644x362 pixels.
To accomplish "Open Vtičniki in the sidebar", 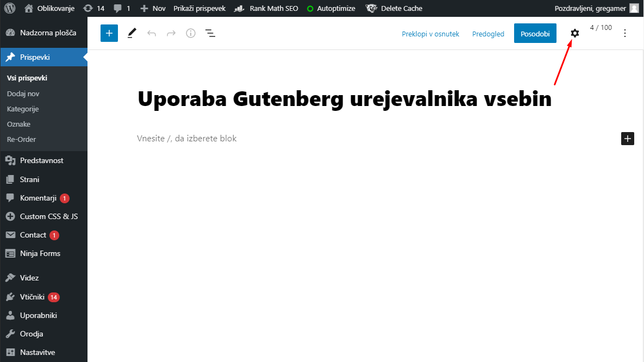I will 33,297.
